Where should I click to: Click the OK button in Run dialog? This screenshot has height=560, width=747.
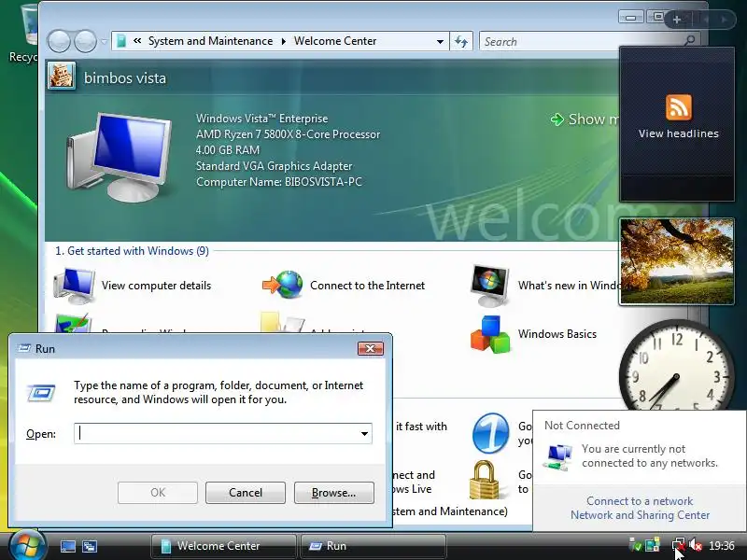[x=158, y=493]
